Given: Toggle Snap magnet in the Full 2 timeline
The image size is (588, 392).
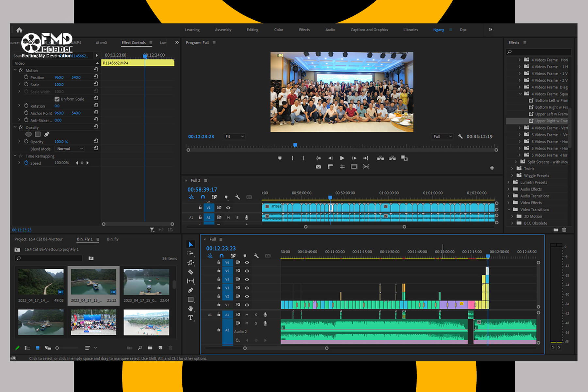Looking at the screenshot, I should pyautogui.click(x=203, y=197).
